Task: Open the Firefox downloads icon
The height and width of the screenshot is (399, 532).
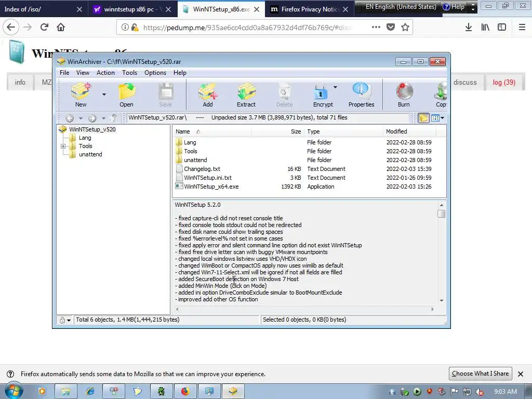Action: (x=469, y=27)
